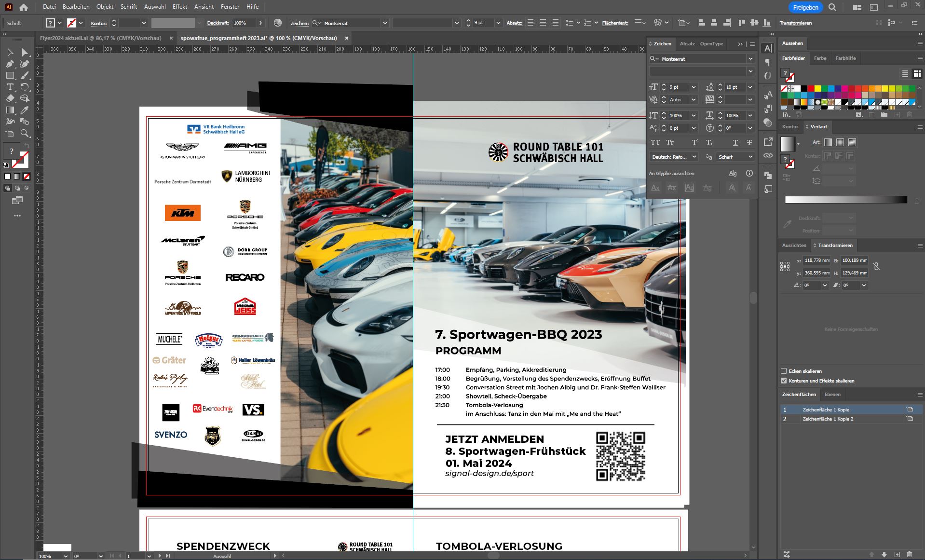
Task: Select the radial gradient type button
Action: (840, 142)
